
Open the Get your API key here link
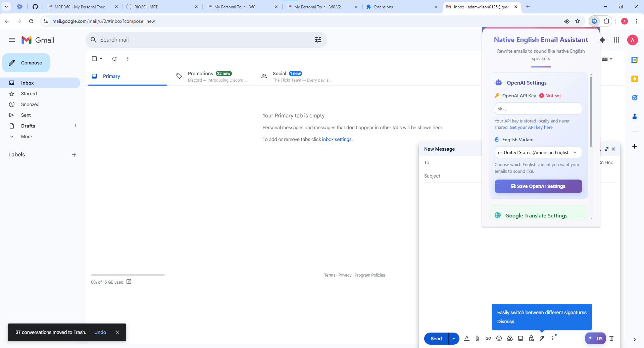pyautogui.click(x=531, y=128)
